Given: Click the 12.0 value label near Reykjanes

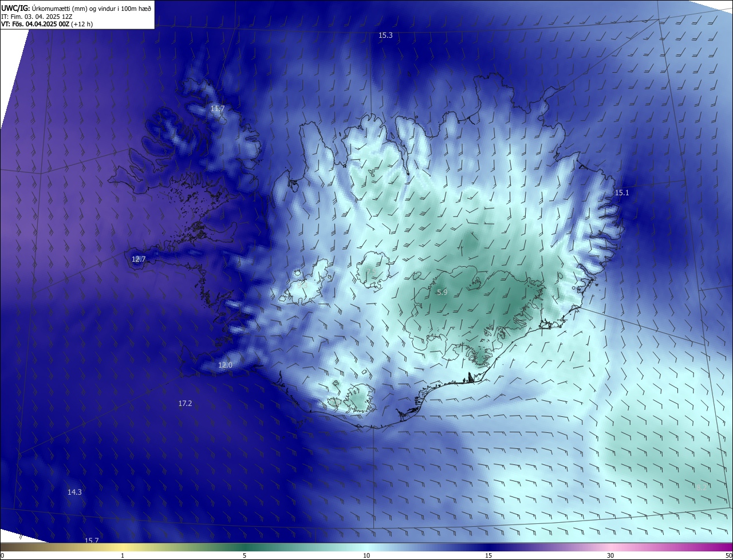Looking at the screenshot, I should click(225, 365).
